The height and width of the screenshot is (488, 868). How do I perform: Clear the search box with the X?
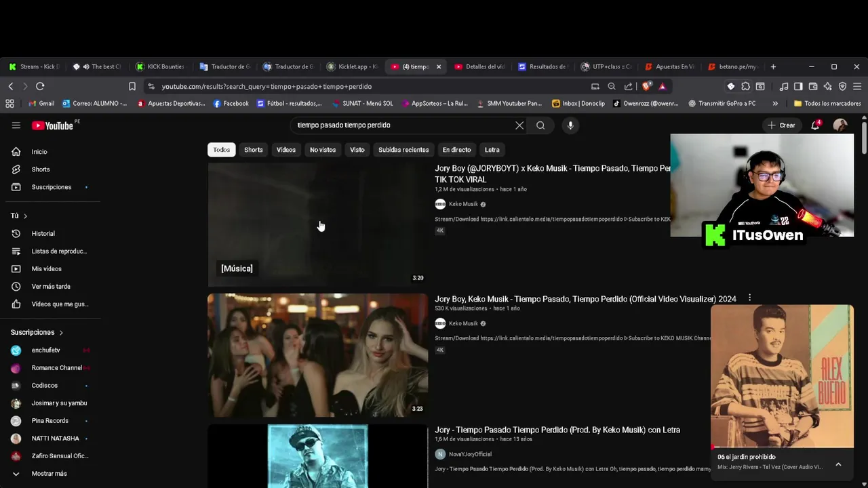pos(519,125)
